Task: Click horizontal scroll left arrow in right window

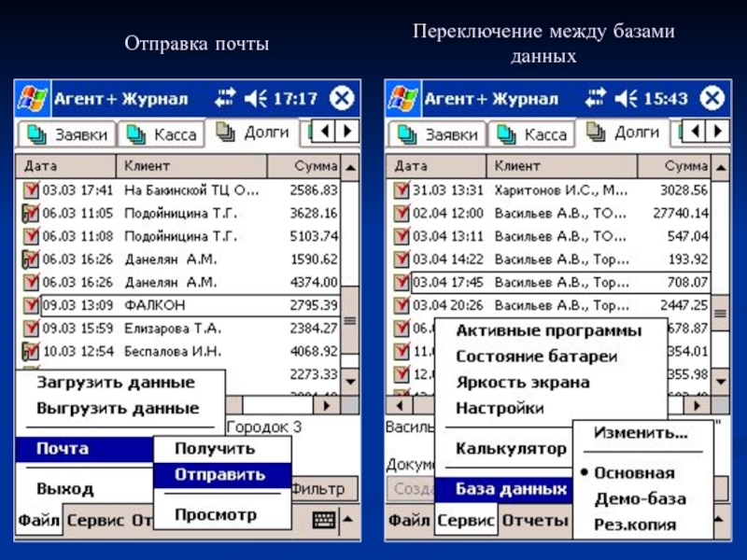Action: click(400, 406)
